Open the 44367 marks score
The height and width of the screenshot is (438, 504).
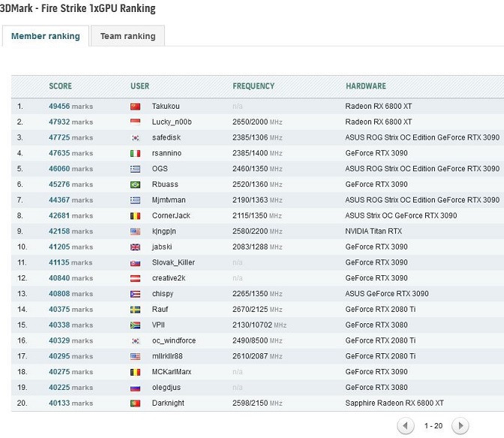coord(70,200)
